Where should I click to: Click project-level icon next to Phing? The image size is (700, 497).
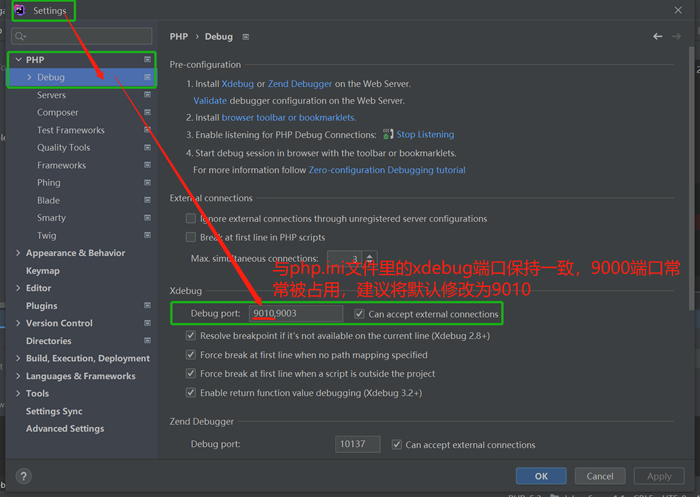tap(147, 182)
